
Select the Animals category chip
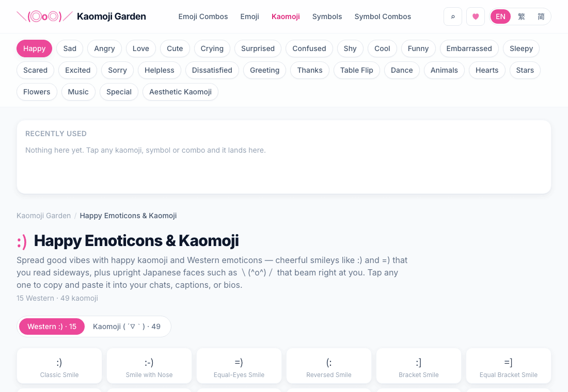[x=444, y=70]
